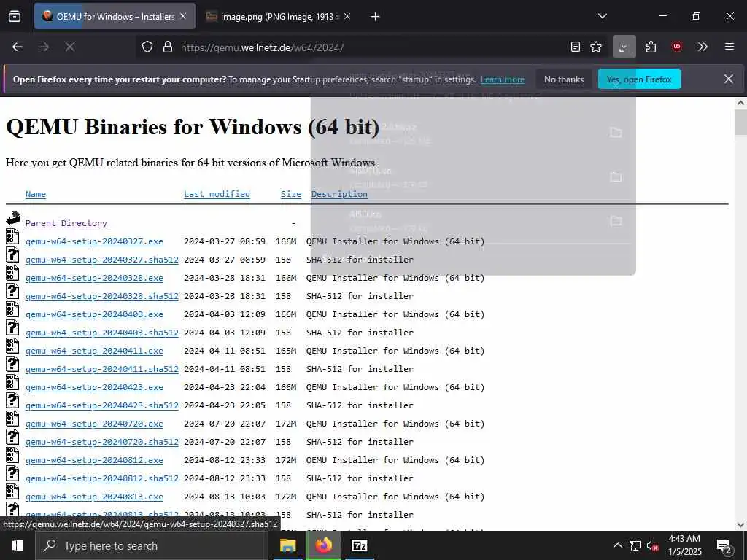Image resolution: width=747 pixels, height=560 pixels.
Task: Open qemu-w64-setup-20240411.sha512 link
Action: (102, 369)
